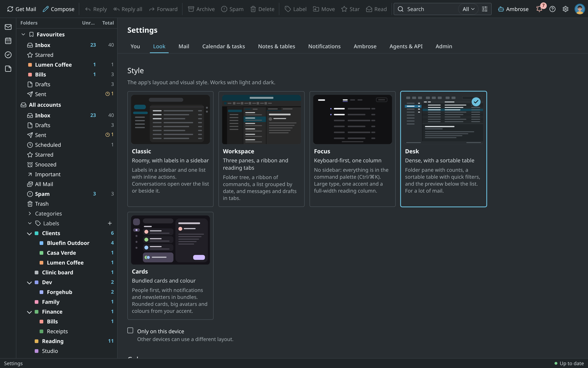The height and width of the screenshot is (368, 588).
Task: Collapse the Labels section
Action: (30, 223)
